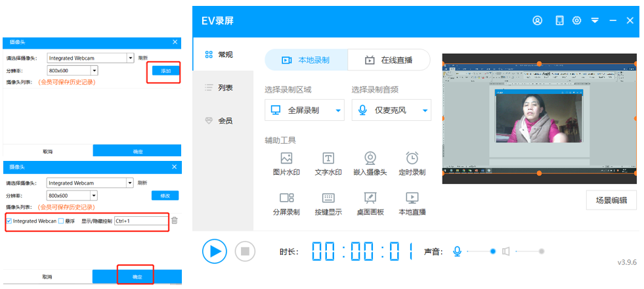Select the 文字水印 text watermark tool
Screen dimensions: 644x289
[328, 164]
